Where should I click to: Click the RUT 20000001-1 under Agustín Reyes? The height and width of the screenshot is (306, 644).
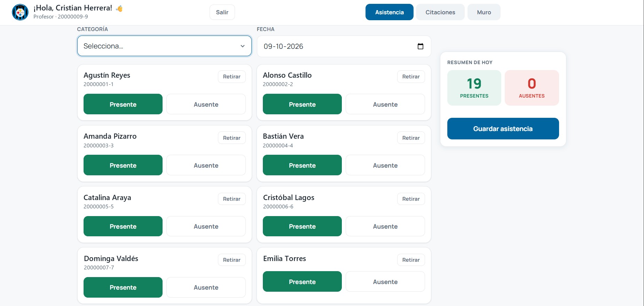99,84
